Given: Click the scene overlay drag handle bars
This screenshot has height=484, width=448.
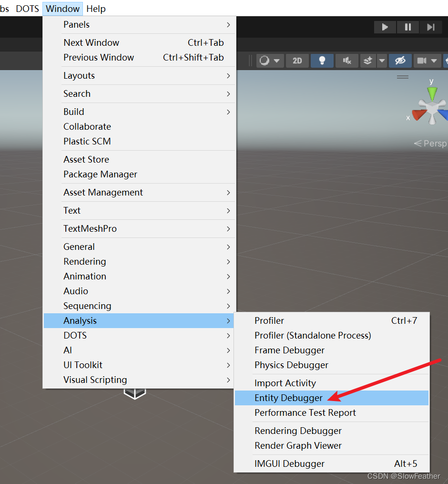Looking at the screenshot, I should pyautogui.click(x=403, y=77).
